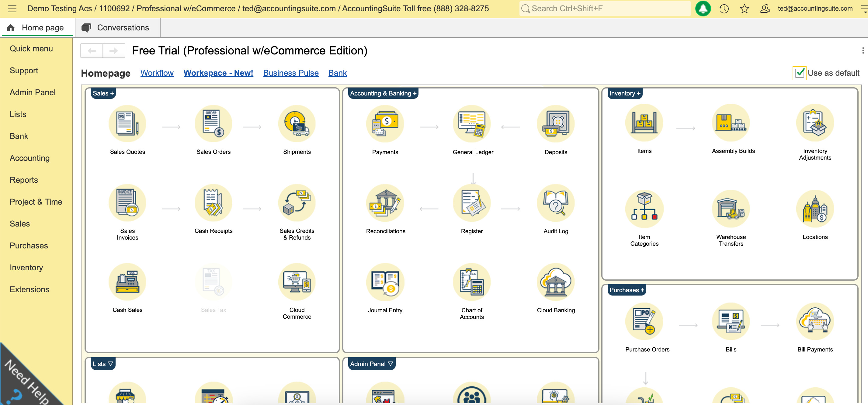Open Reports in the left sidebar
868x405 pixels.
pos(24,180)
